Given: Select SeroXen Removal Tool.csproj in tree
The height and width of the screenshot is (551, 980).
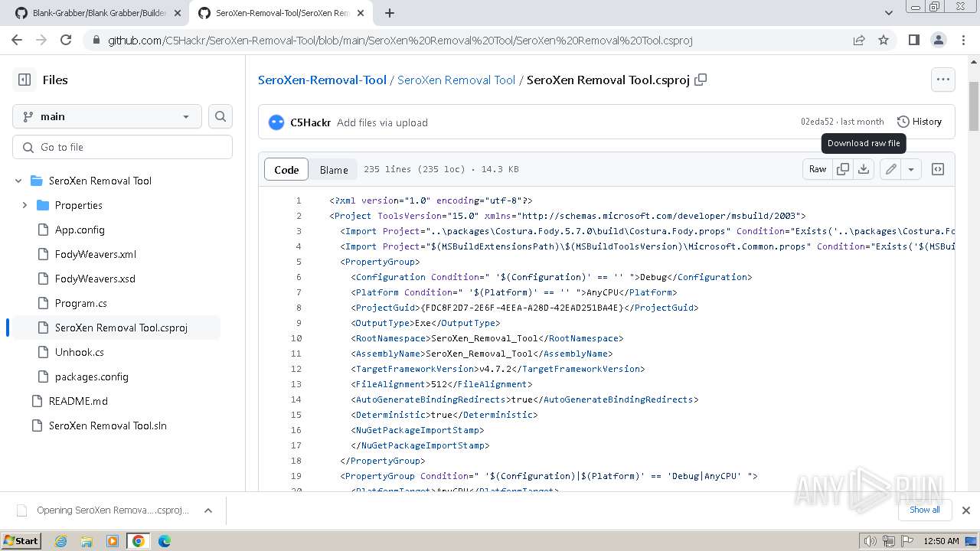Looking at the screenshot, I should tap(121, 328).
